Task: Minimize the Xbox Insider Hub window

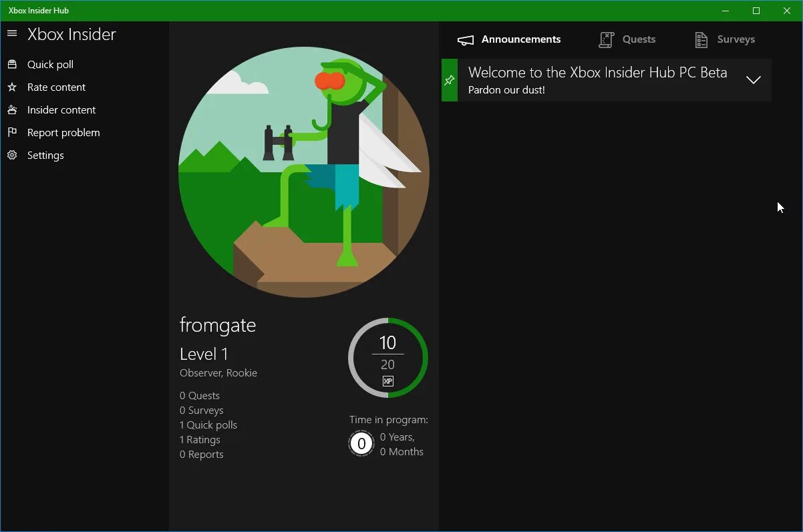Action: 726,11
